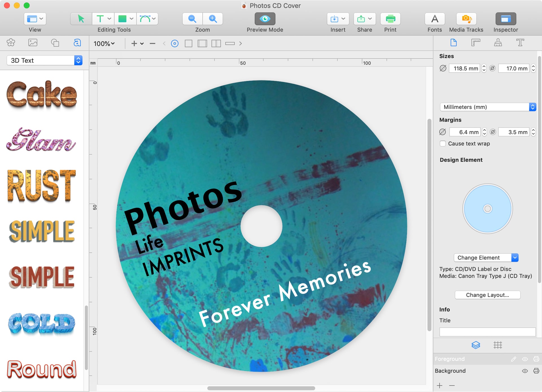This screenshot has width=542, height=392.
Task: Hide the Background layer
Action: [x=525, y=371]
